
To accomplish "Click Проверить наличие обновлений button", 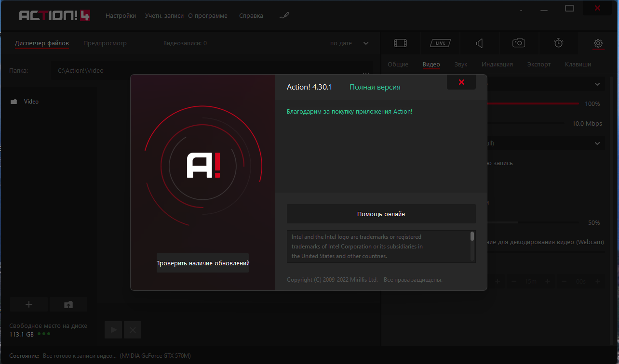I will coord(202,263).
